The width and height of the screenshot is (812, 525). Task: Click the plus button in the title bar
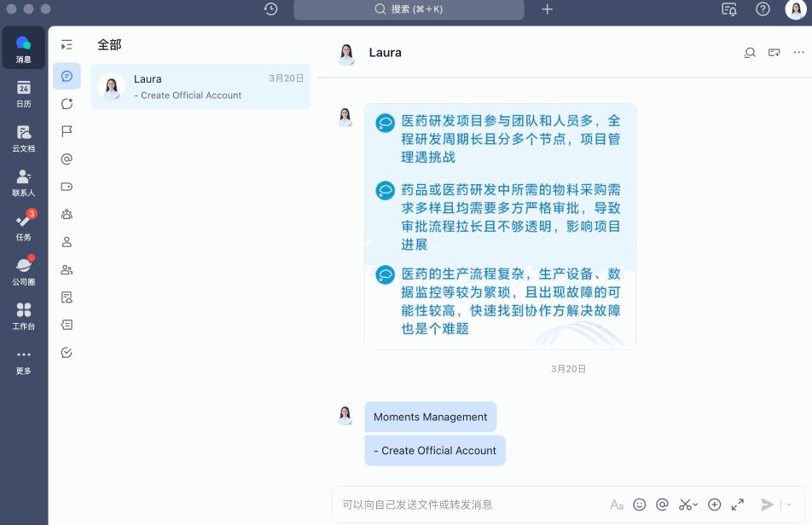(547, 9)
